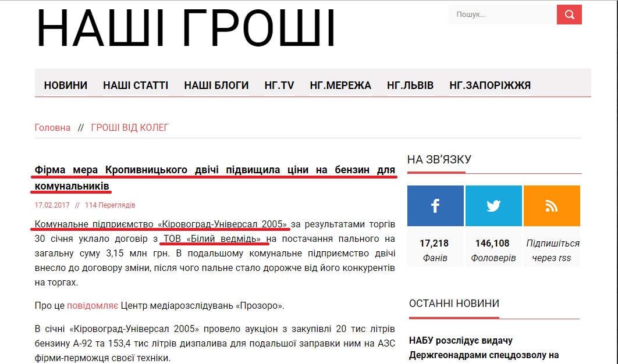Click the 146,108 Фоловерів counter
Screen dimensions: 618x364
(493, 251)
